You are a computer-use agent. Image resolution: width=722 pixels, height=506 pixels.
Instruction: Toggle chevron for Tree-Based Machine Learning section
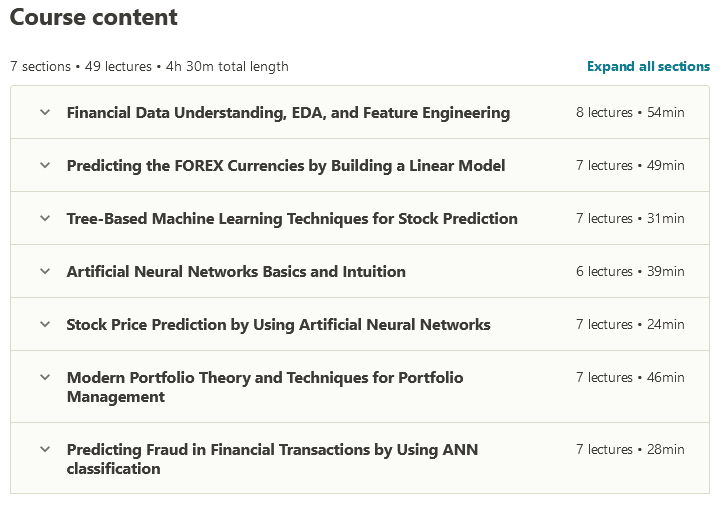click(x=45, y=218)
